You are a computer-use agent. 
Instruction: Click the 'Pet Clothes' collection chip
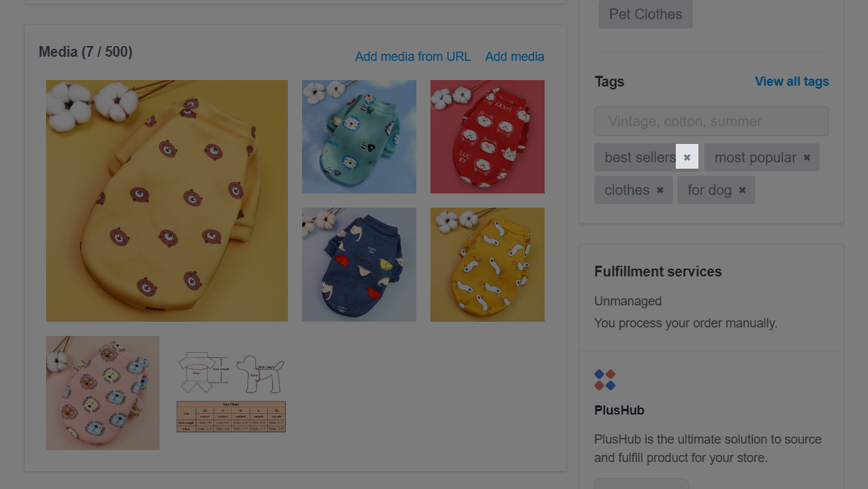(645, 14)
